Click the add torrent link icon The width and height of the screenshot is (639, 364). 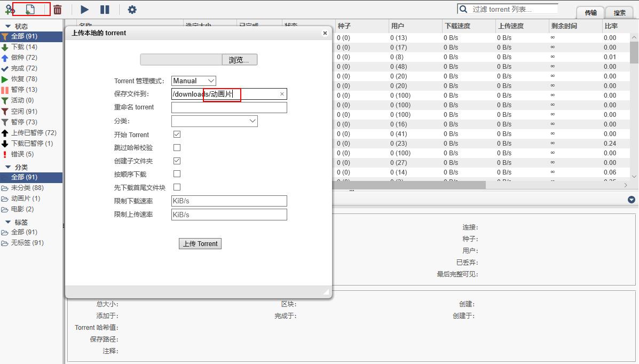9,9
